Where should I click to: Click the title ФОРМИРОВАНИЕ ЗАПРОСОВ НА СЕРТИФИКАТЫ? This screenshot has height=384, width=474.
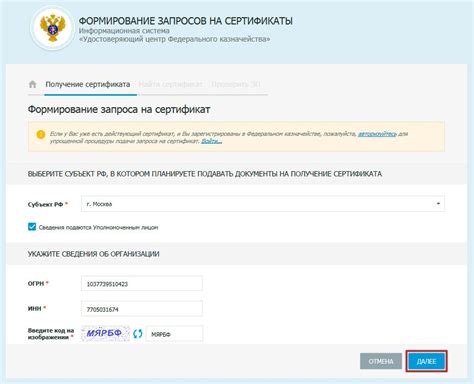(x=186, y=21)
